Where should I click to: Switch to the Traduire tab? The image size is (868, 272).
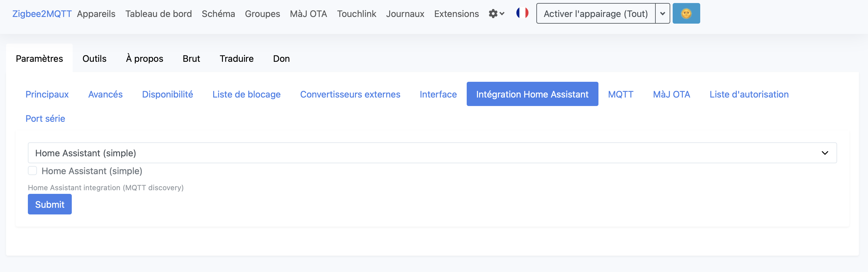[x=237, y=59]
